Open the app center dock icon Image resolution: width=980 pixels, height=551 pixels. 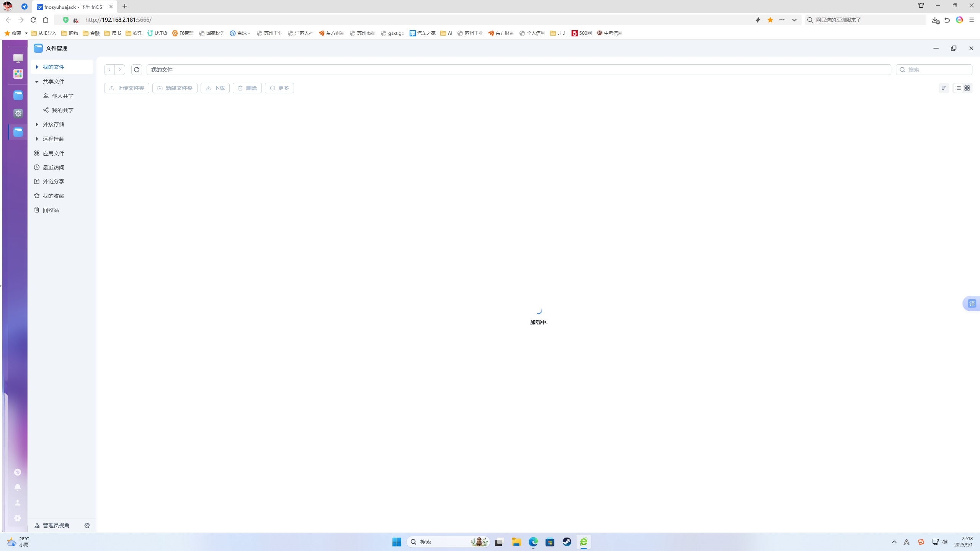point(18,74)
